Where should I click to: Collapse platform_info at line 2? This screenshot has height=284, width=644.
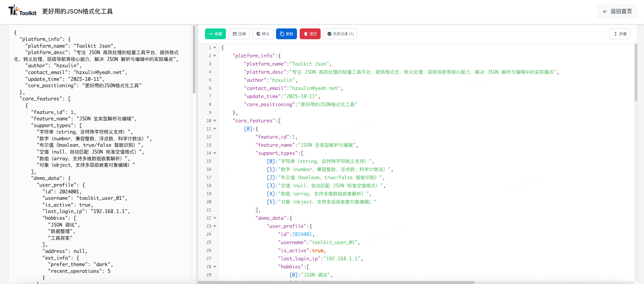pyautogui.click(x=215, y=56)
